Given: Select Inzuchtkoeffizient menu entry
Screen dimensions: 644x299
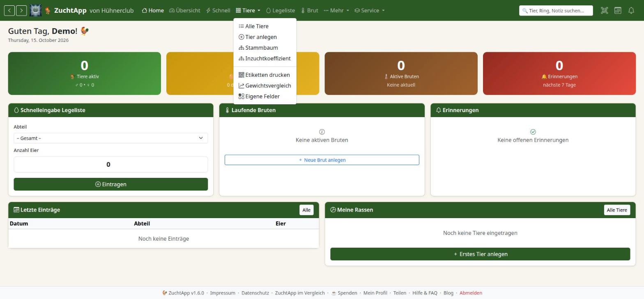Looking at the screenshot, I should point(265,58).
